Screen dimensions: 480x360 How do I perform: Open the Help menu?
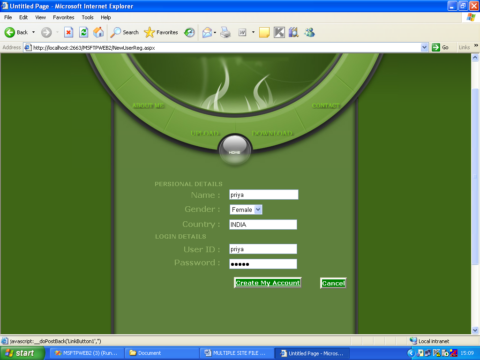[106, 17]
